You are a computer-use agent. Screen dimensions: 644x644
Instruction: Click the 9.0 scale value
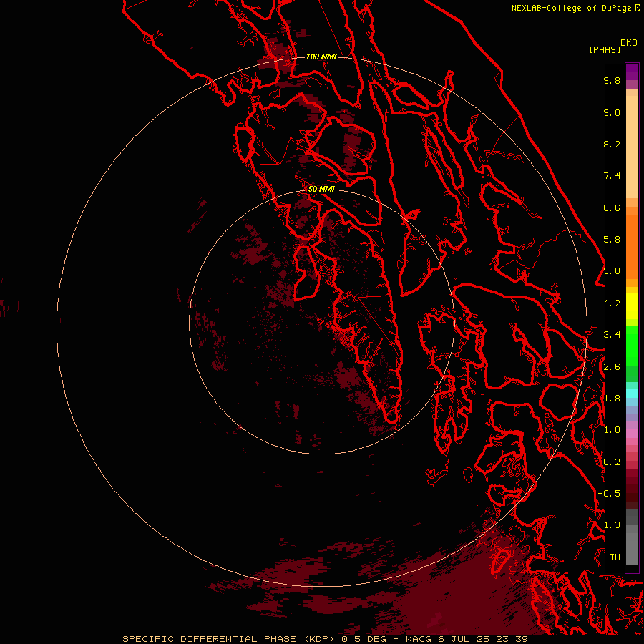coord(612,112)
